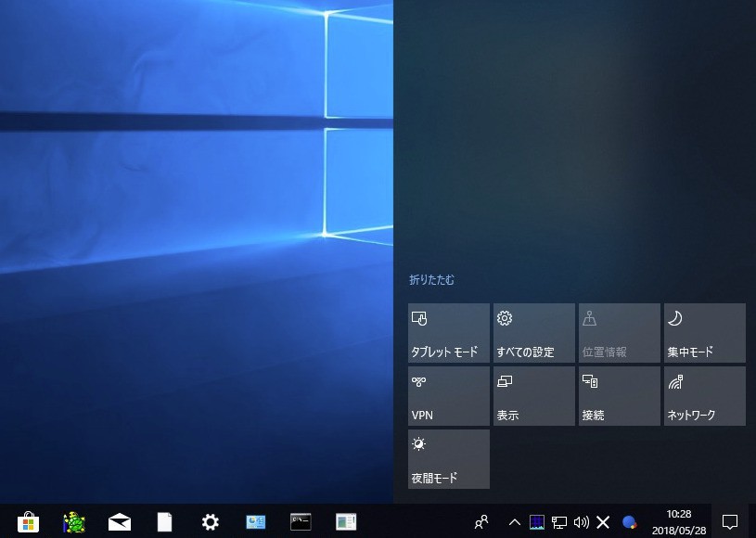Open すべての設定 tile

534,333
